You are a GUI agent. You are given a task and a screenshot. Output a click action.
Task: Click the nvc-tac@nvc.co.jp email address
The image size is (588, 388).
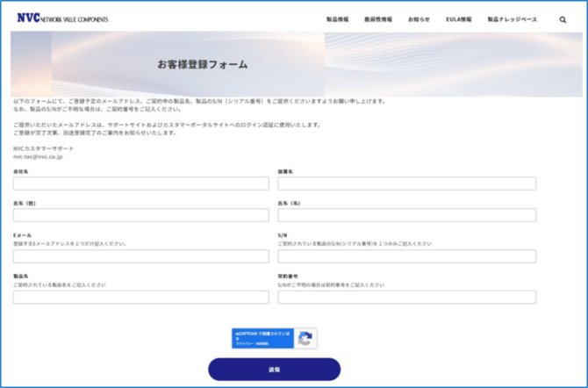click(x=38, y=157)
